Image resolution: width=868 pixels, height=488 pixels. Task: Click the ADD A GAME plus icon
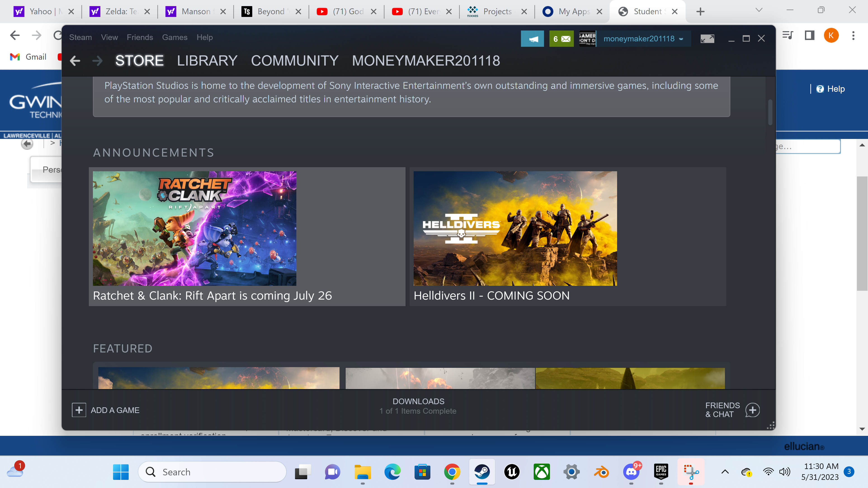tap(79, 410)
